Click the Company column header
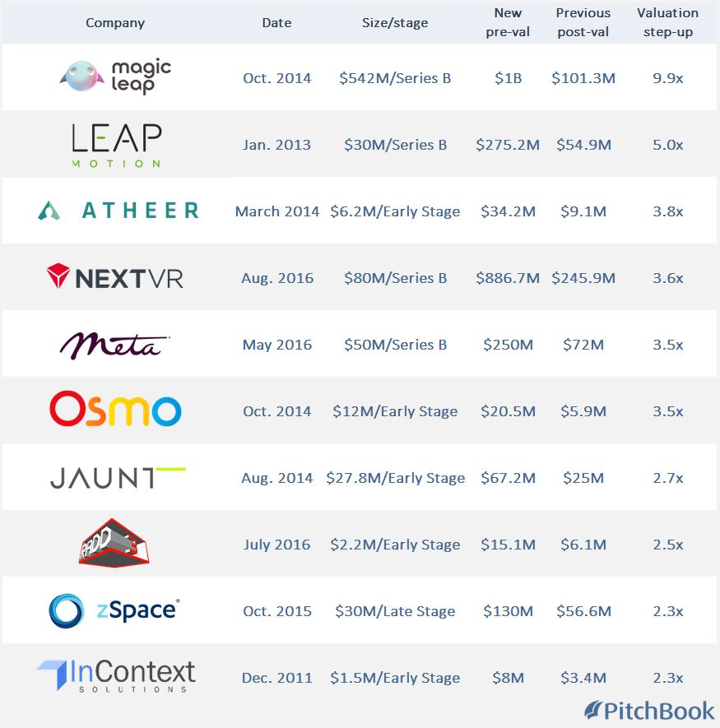 (x=115, y=23)
